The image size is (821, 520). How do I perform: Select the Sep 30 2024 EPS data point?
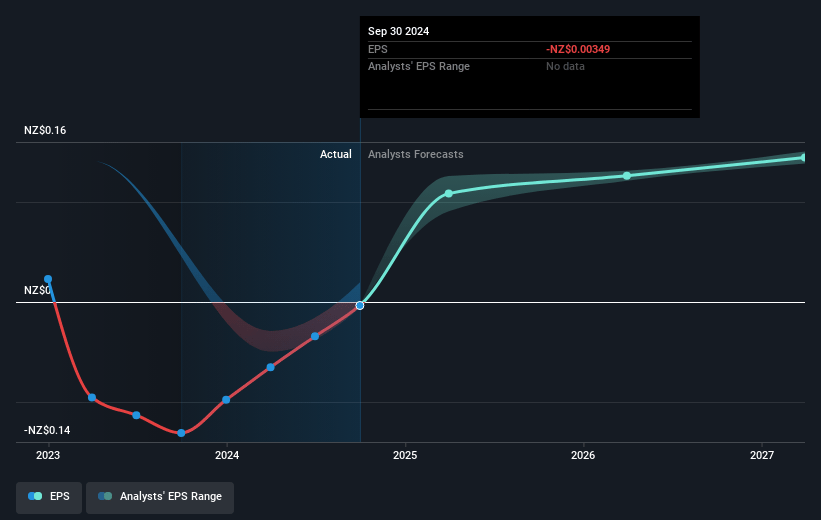360,305
